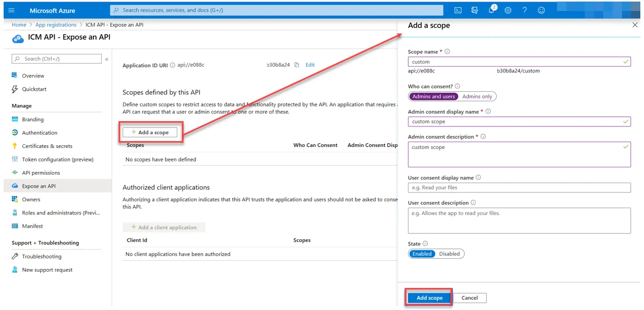Click the Add scope button
644x310 pixels.
pos(429,298)
